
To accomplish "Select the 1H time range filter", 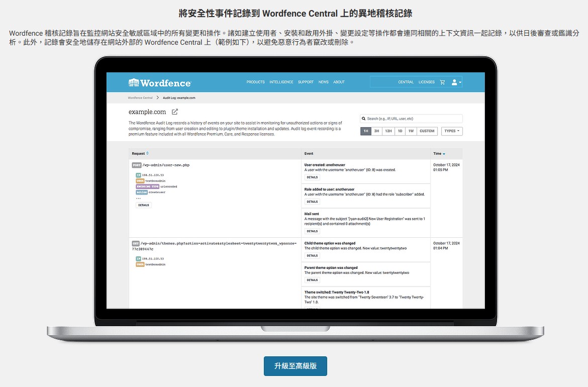I will coord(365,131).
